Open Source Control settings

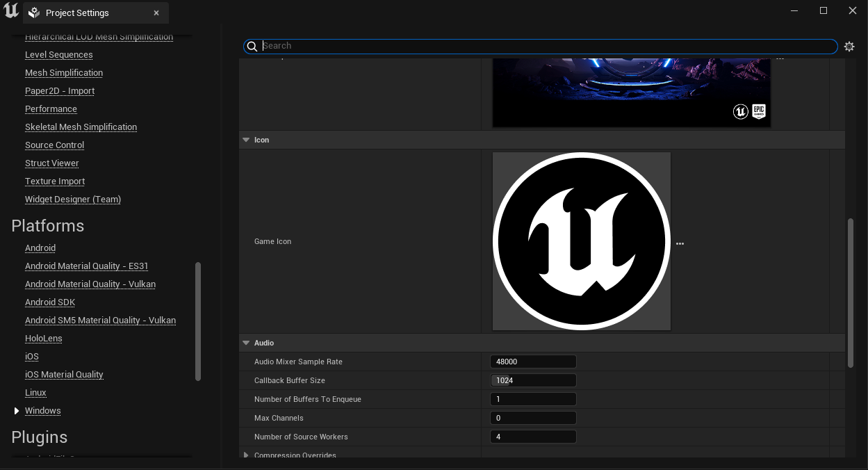pyautogui.click(x=54, y=145)
